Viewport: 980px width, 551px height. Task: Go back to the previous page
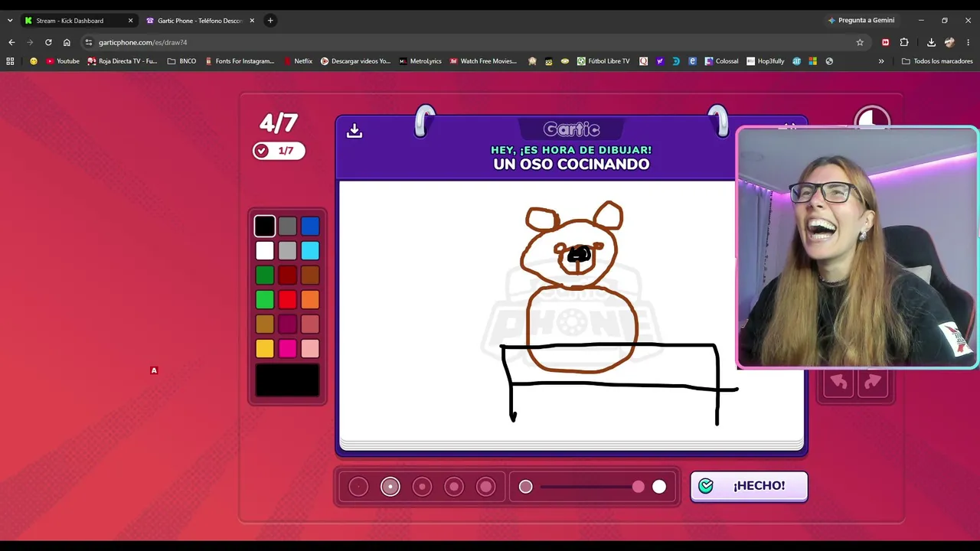[11, 42]
